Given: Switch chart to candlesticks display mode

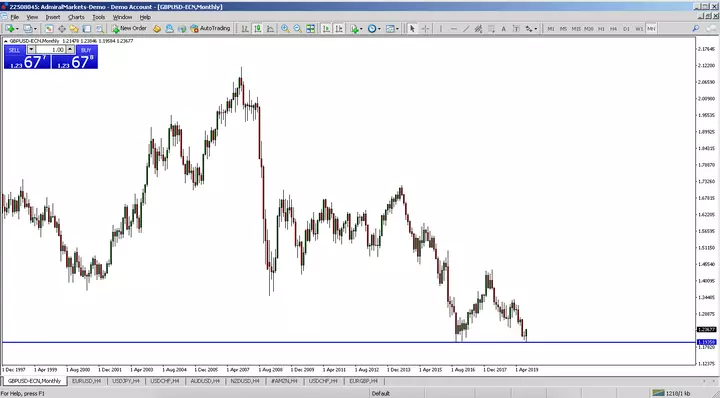Looking at the screenshot, I should click(x=258, y=28).
